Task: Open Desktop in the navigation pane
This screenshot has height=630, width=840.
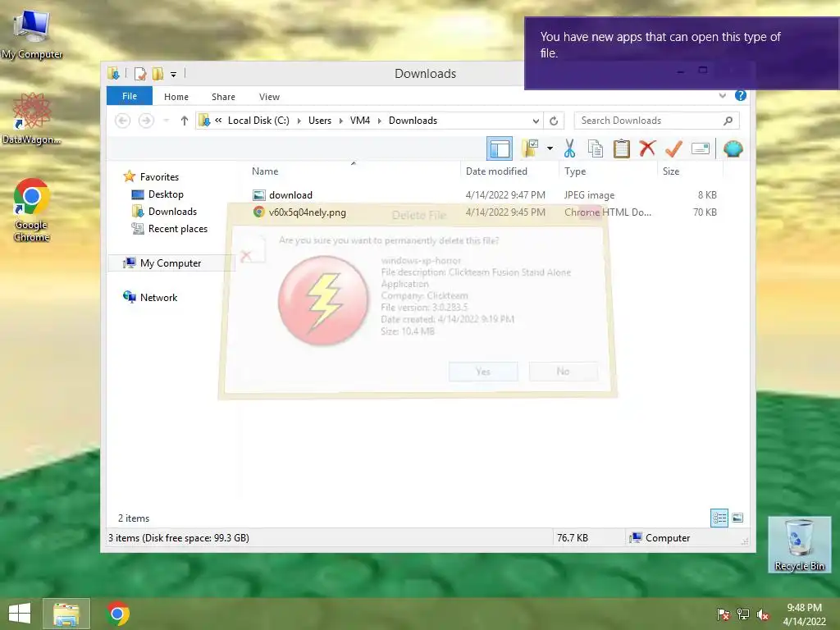Action: click(x=166, y=194)
